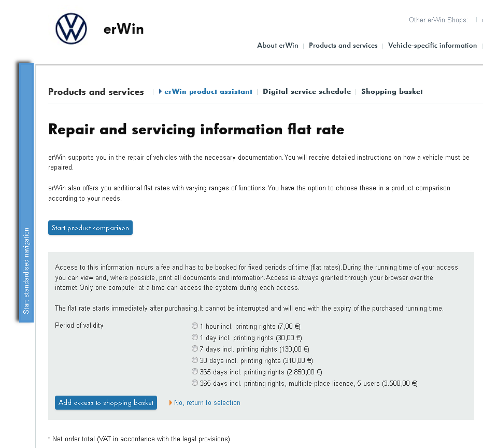Switch to Digital service schedule tab
483x448 pixels.
[306, 91]
